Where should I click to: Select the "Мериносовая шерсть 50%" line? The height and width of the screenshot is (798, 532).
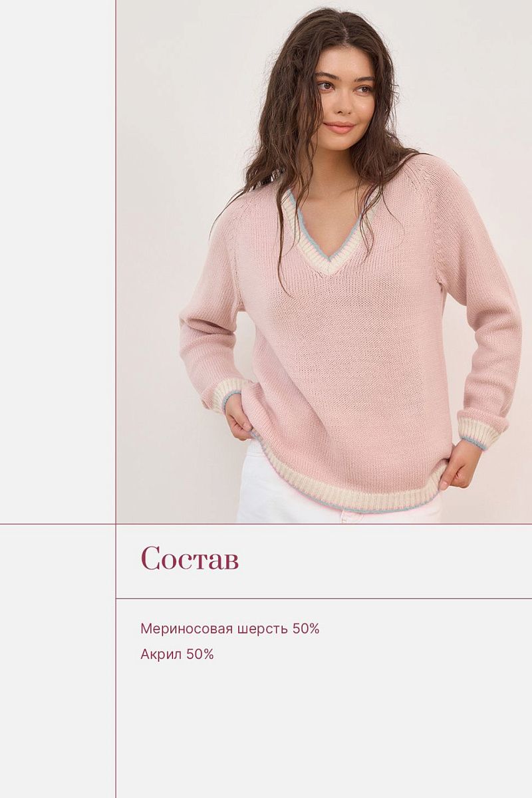coord(230,628)
